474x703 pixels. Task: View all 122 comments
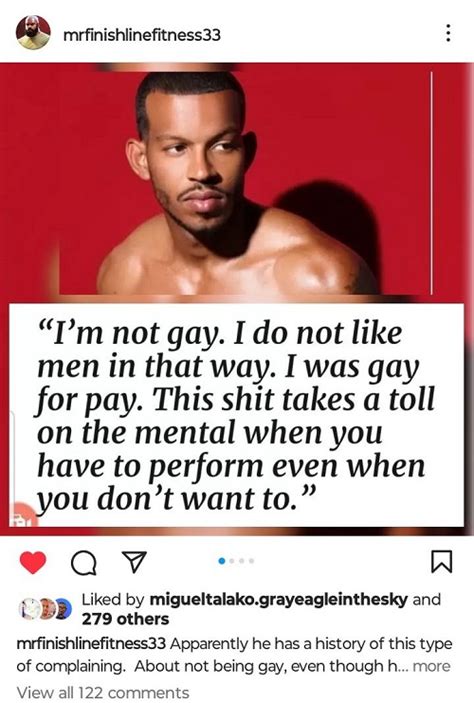point(103,692)
